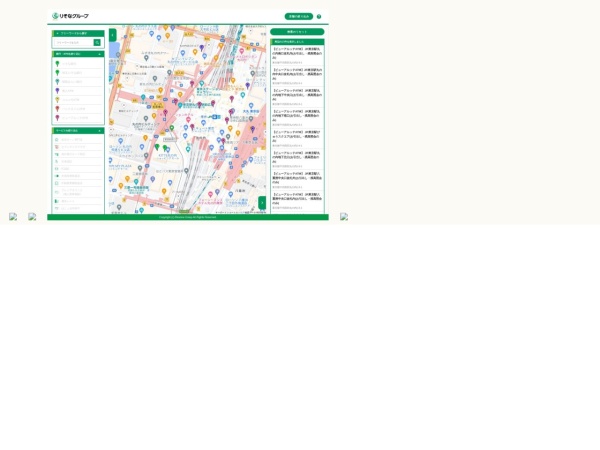Open the first result in the list
The height and width of the screenshot is (450, 600).
[x=297, y=55]
